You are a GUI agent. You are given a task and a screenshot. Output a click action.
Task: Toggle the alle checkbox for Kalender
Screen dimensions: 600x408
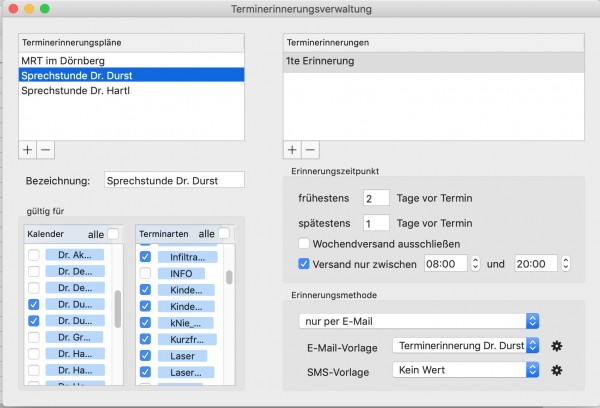pyautogui.click(x=113, y=233)
